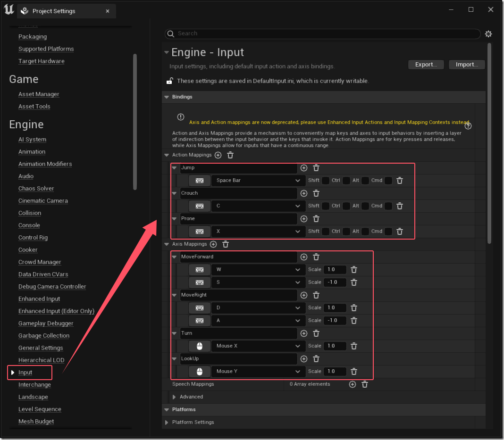This screenshot has height=440, width=504.
Task: Export input settings
Action: [x=426, y=65]
